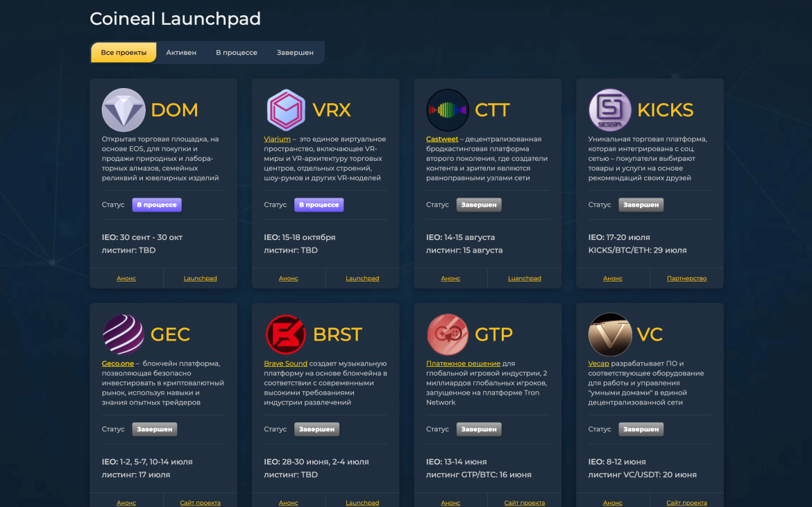Follow the 'Vecap' hyperlink

pyautogui.click(x=599, y=363)
